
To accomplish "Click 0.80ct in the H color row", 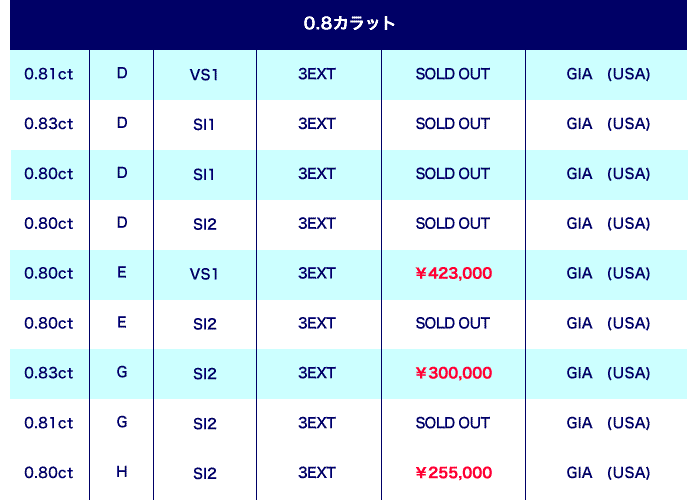I will pyautogui.click(x=49, y=473).
